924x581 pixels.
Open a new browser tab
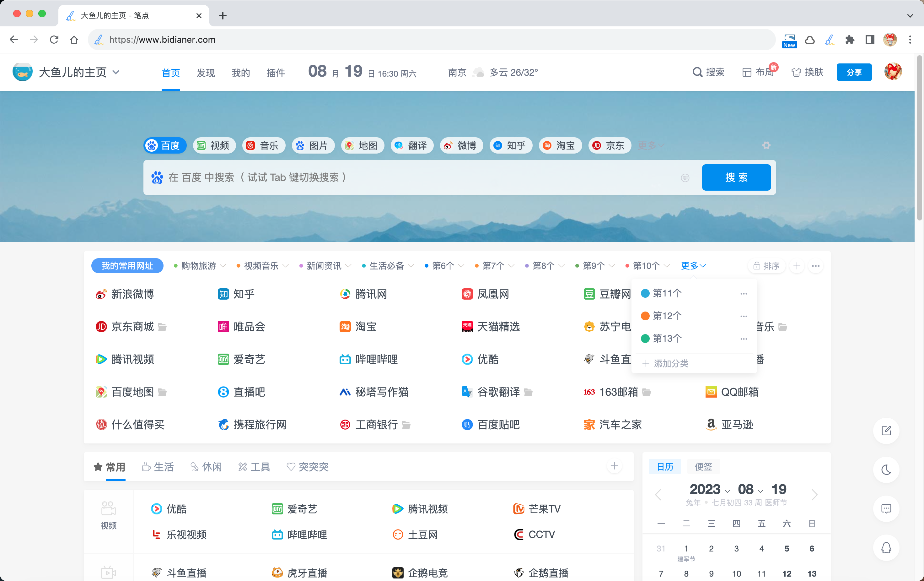click(223, 16)
